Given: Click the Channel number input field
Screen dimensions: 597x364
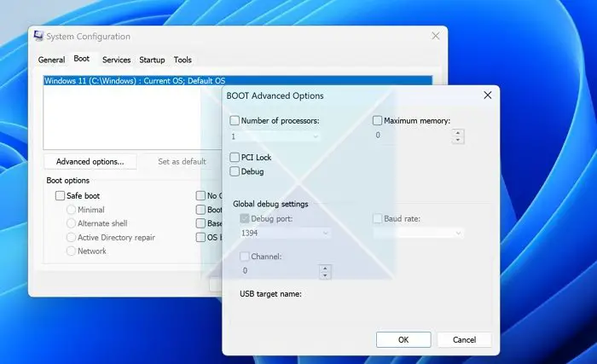Looking at the screenshot, I should tap(280, 271).
